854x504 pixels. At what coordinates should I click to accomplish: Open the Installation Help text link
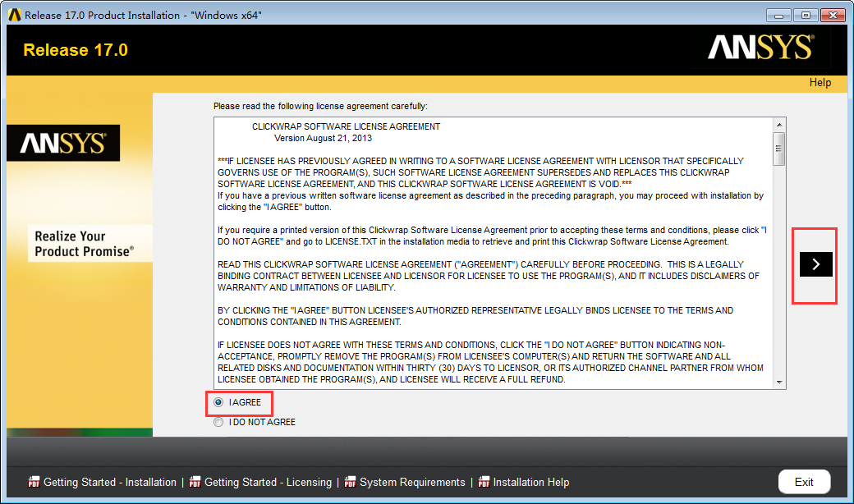(530, 482)
